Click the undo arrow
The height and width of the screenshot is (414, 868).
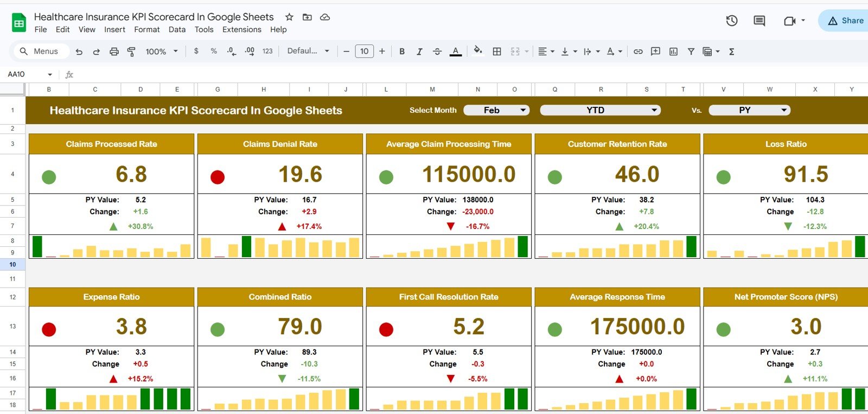(79, 52)
